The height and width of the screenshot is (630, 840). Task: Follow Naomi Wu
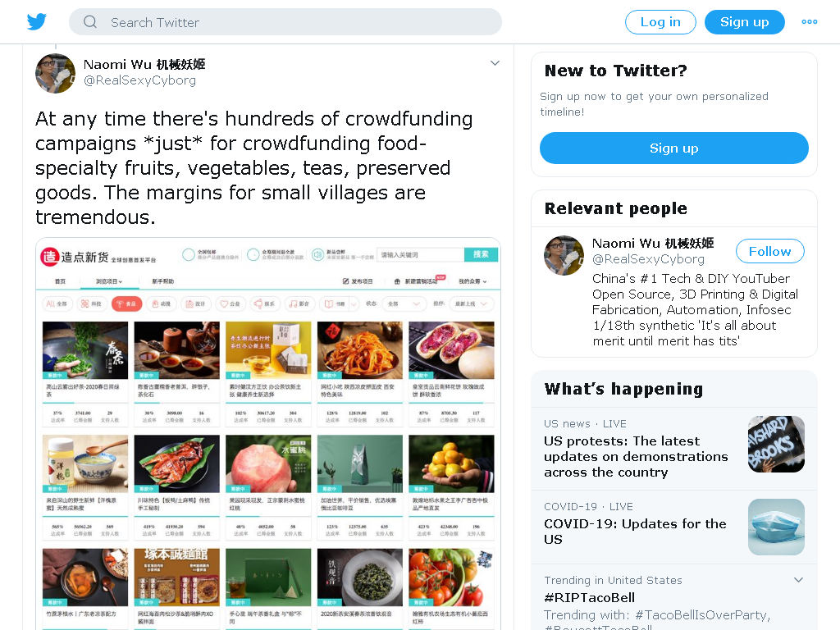point(769,251)
